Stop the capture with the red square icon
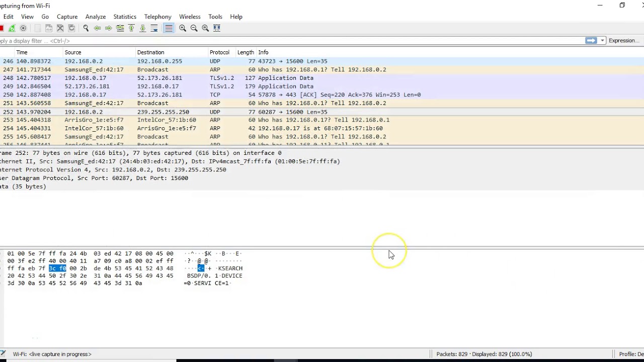 [x=2, y=28]
